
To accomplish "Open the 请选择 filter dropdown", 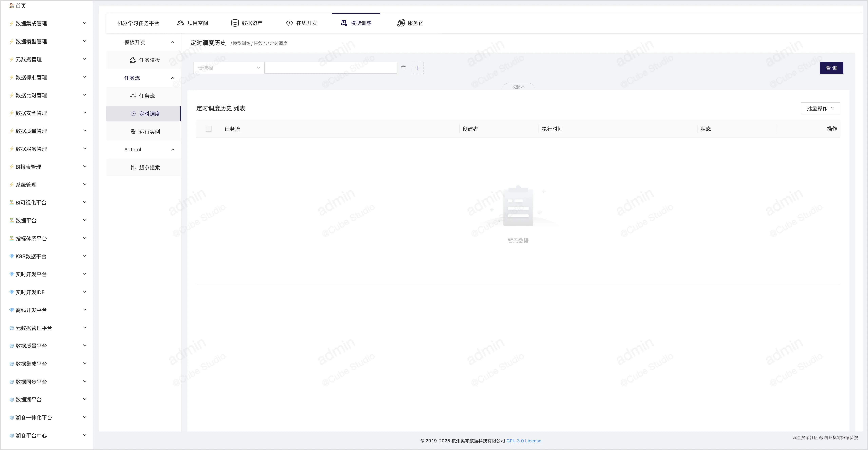I will click(x=229, y=68).
